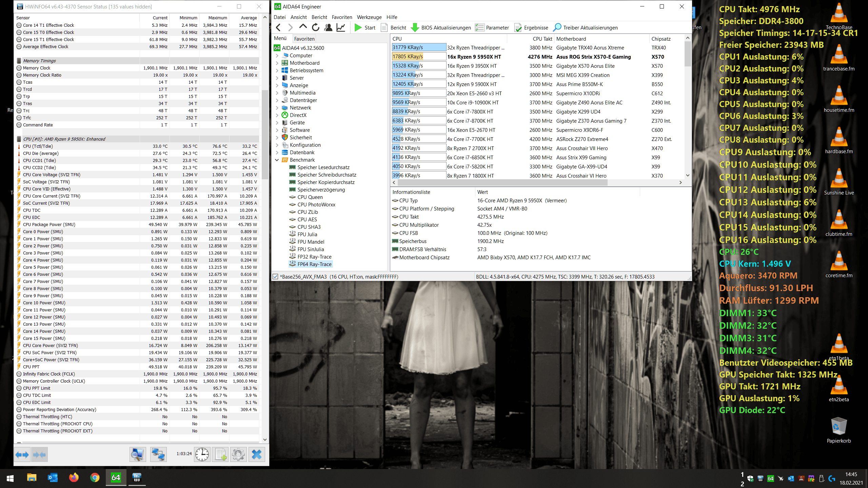Expand the Motherboard tree node

tap(277, 63)
